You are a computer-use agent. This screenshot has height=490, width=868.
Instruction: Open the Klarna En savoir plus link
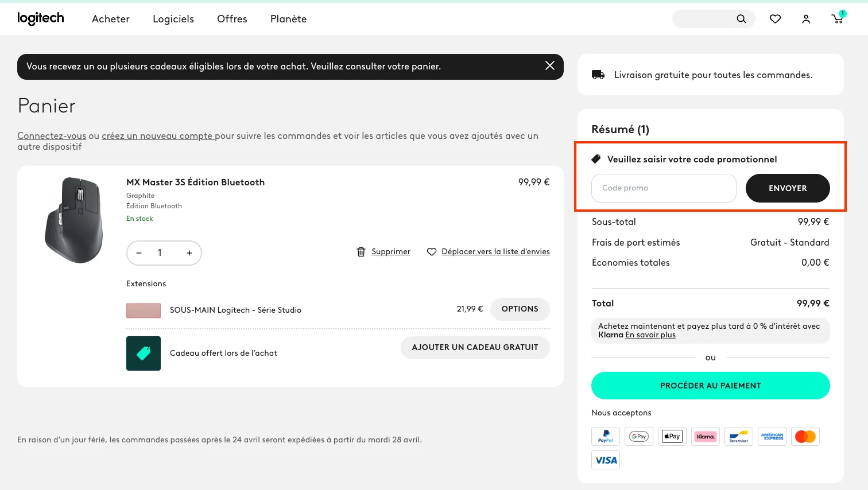650,335
